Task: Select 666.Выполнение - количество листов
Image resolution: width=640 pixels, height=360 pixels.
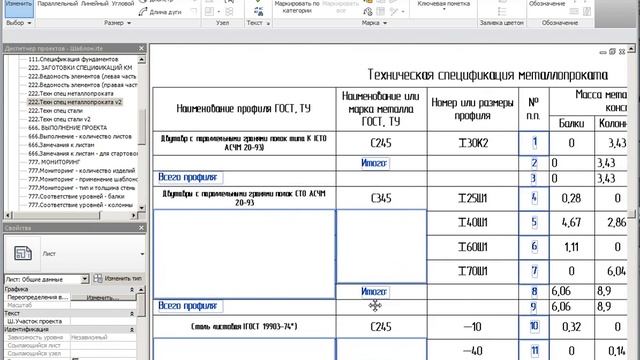Action: [x=80, y=136]
